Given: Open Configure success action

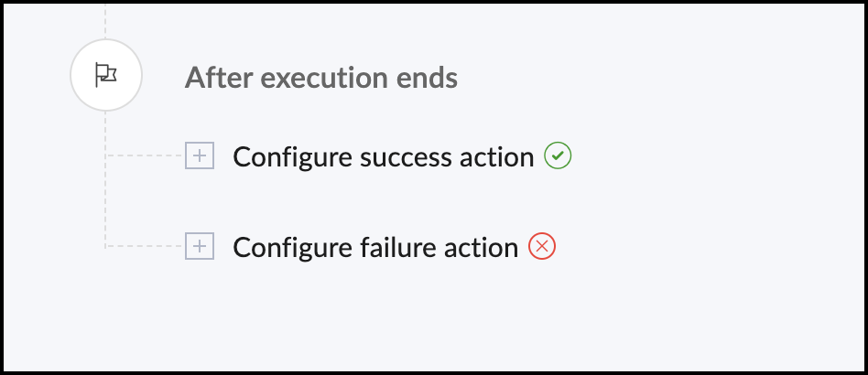Looking at the screenshot, I should click(383, 157).
